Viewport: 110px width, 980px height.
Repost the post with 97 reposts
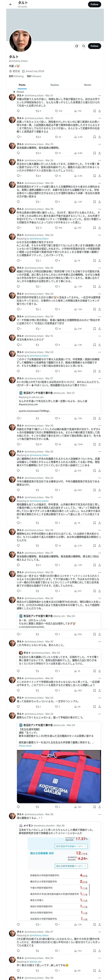coord(37,444)
